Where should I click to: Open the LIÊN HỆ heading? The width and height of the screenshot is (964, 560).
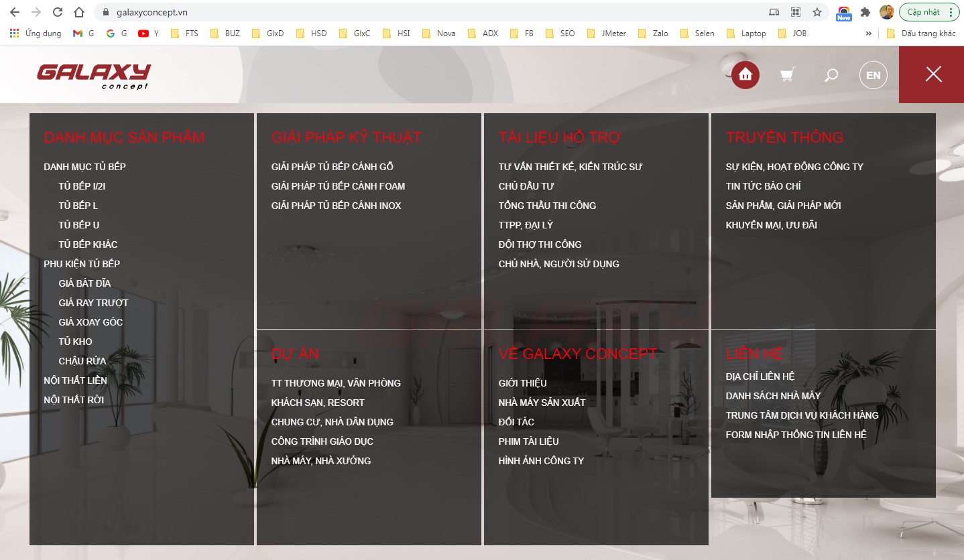(x=755, y=354)
